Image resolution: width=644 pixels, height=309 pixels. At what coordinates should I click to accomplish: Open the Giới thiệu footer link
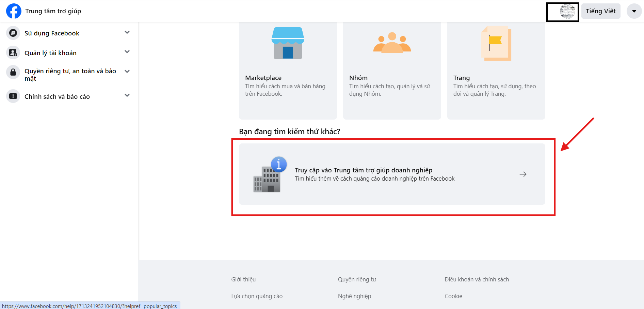[243, 279]
